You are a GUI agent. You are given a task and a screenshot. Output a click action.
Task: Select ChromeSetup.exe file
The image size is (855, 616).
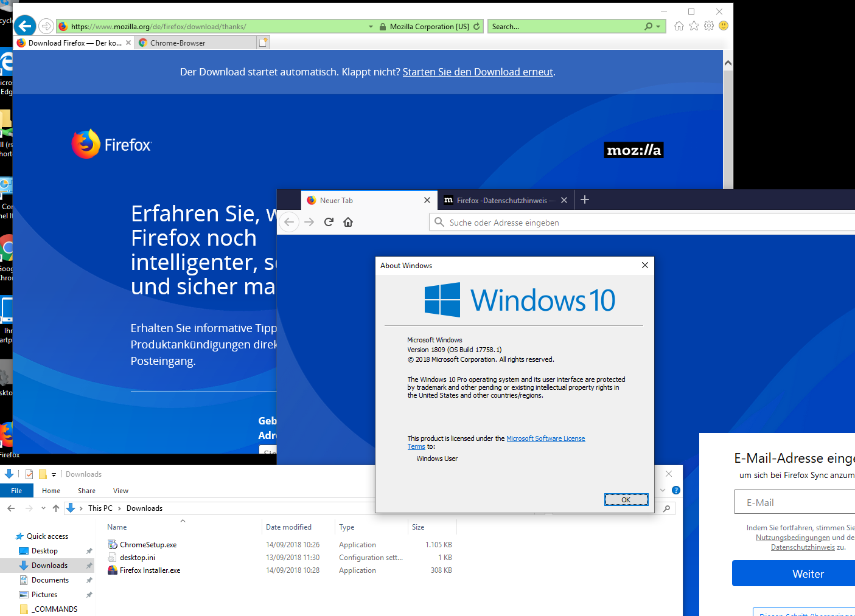148,545
